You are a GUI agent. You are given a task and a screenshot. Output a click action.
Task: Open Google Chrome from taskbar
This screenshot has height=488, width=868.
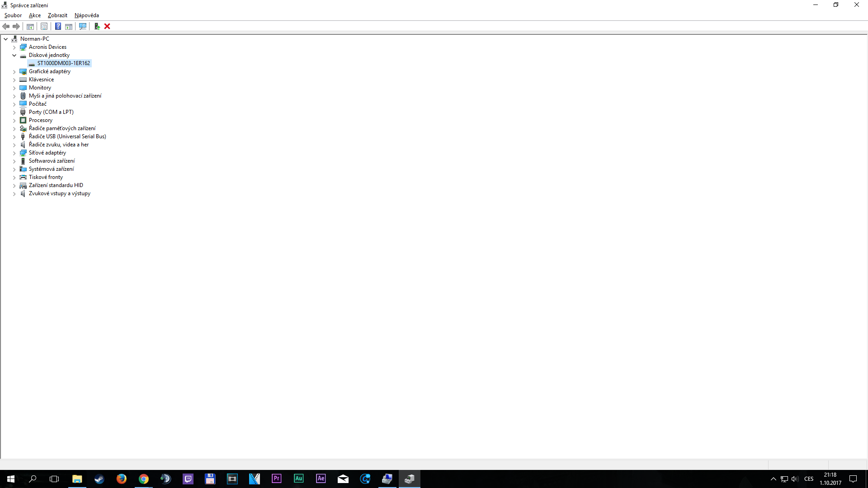pyautogui.click(x=144, y=479)
